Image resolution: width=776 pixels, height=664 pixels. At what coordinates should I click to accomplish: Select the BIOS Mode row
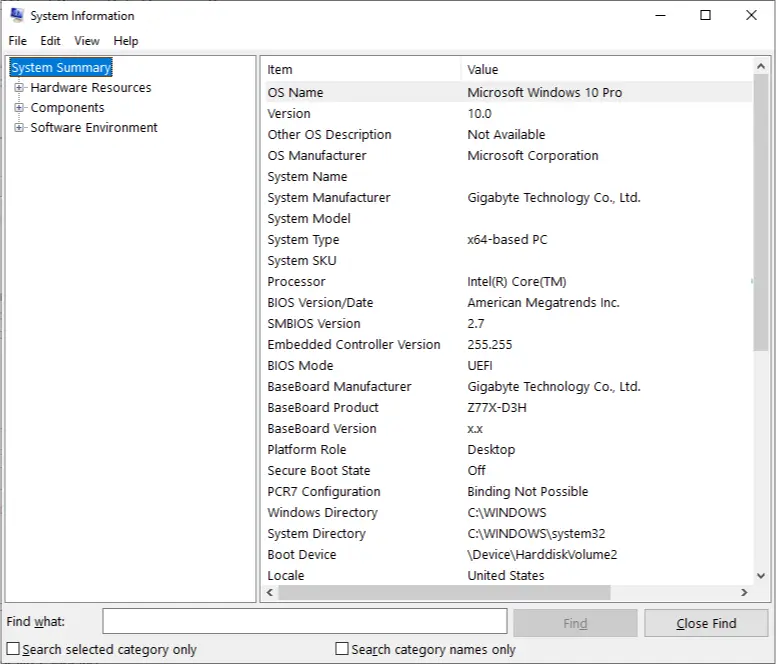pyautogui.click(x=507, y=366)
